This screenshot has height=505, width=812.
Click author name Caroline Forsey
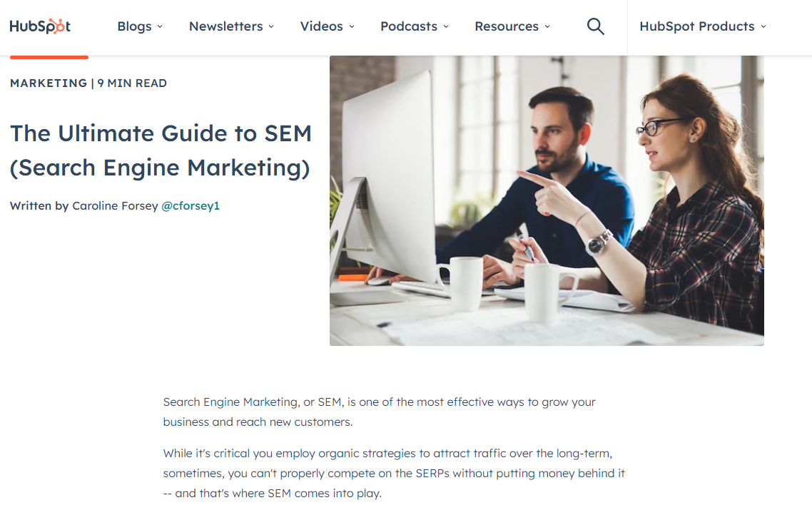(115, 206)
